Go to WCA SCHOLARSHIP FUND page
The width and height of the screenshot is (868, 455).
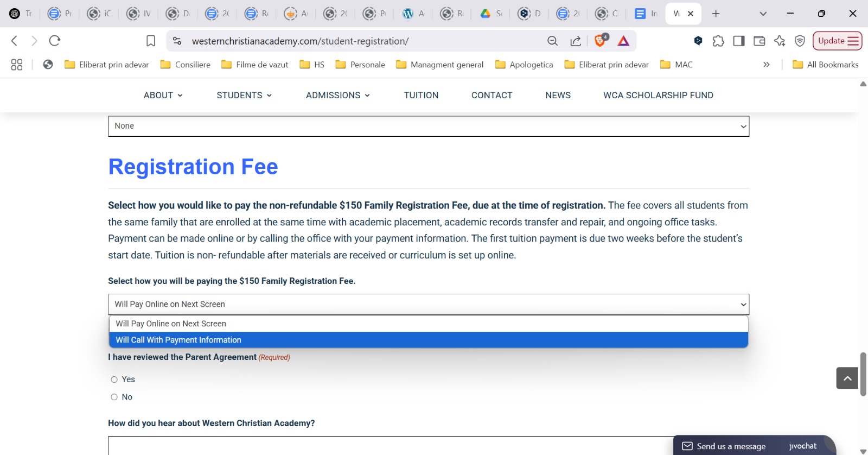(x=658, y=95)
